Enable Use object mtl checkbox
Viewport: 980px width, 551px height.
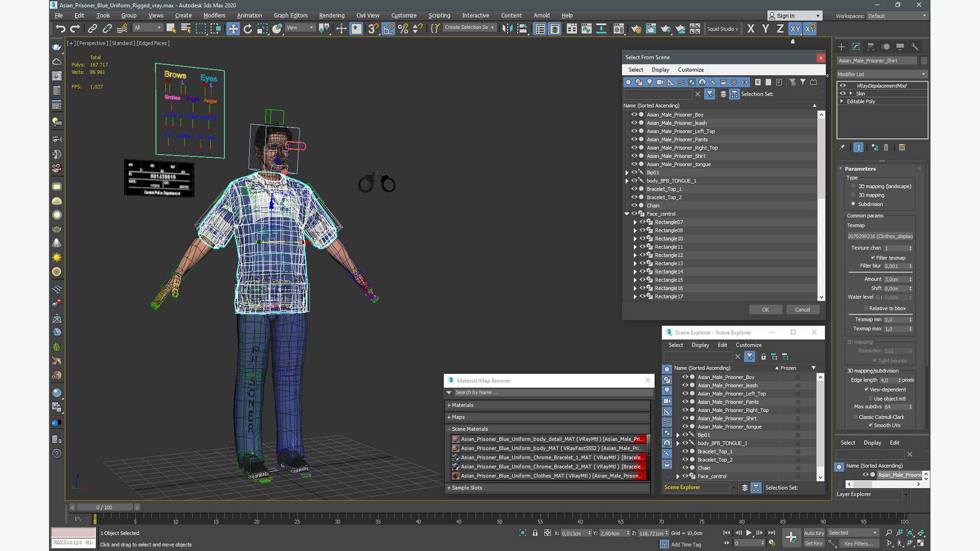pyautogui.click(x=870, y=398)
